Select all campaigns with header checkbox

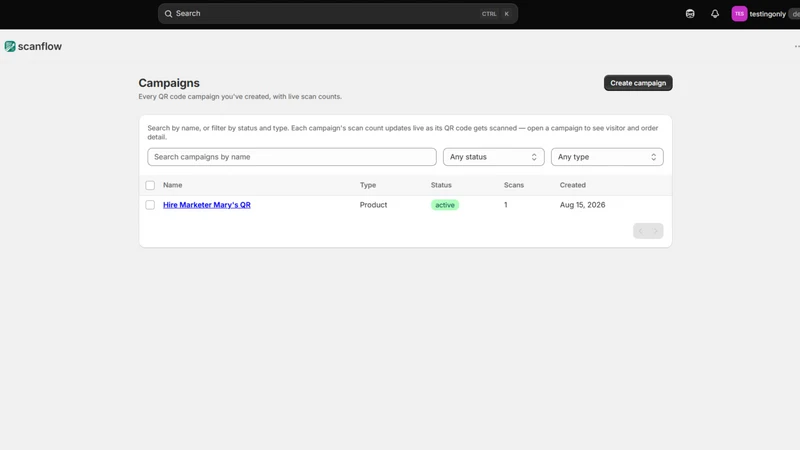(x=150, y=185)
